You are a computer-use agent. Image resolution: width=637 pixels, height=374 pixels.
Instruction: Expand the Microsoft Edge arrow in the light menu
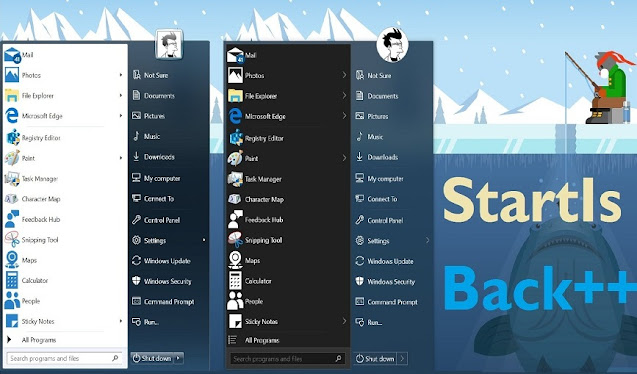coord(121,116)
